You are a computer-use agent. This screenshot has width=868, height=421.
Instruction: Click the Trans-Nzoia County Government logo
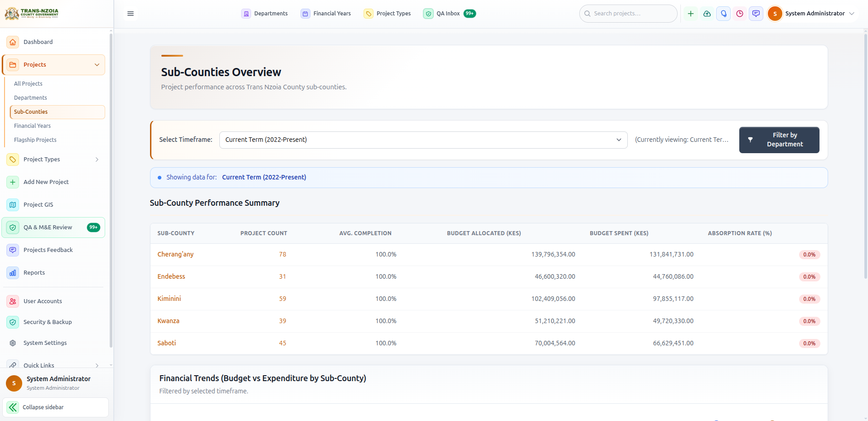[x=32, y=13]
